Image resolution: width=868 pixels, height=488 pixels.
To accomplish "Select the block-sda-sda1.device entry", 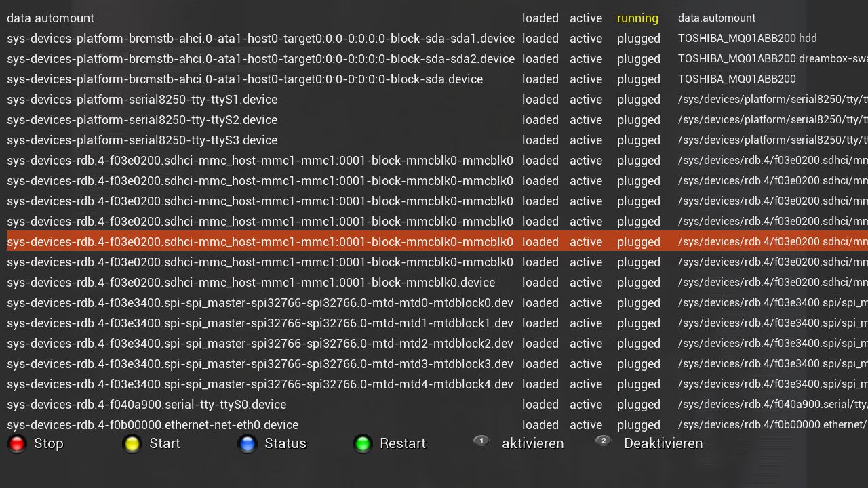I will 260,39.
